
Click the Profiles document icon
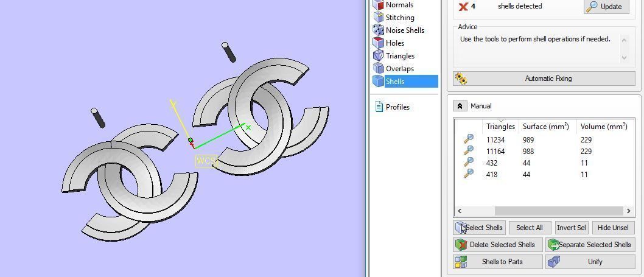(379, 107)
